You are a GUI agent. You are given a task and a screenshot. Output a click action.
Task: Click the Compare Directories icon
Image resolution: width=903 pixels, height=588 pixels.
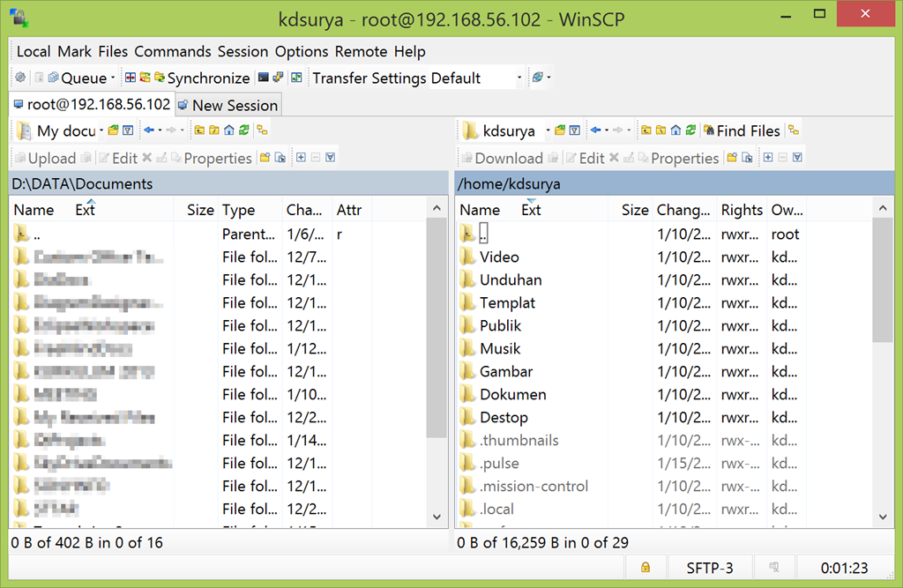[131, 78]
